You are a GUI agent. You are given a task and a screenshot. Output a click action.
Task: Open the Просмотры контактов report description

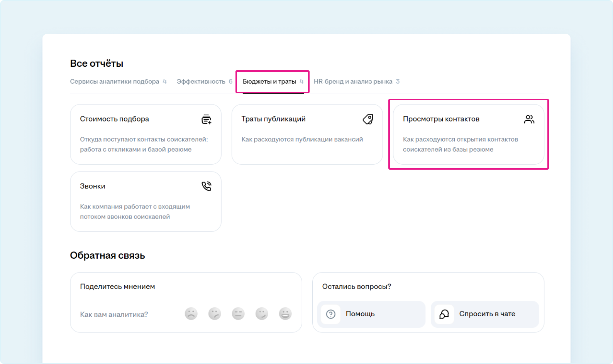click(460, 144)
